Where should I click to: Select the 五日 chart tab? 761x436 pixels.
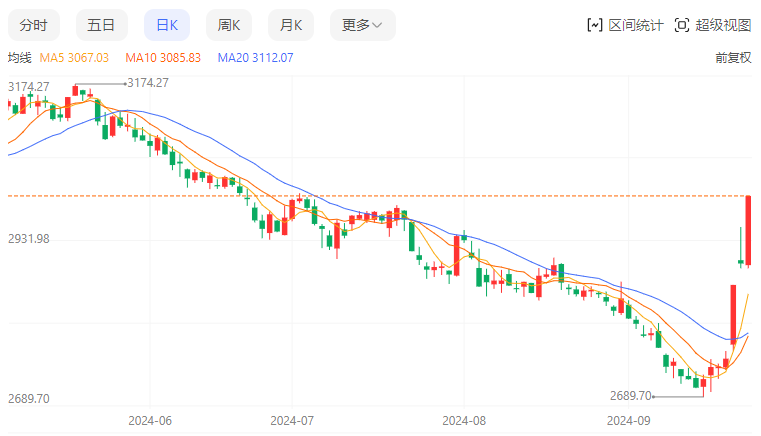coord(101,25)
